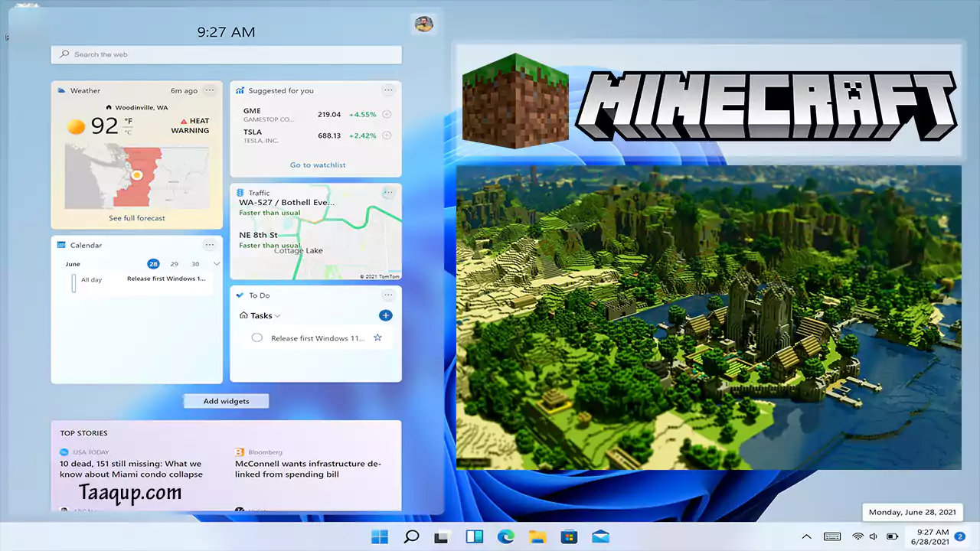This screenshot has width=980, height=551.
Task: Open To Do widget options menu
Action: click(x=388, y=295)
